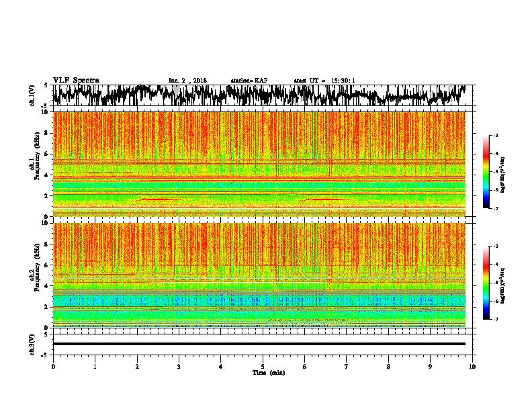Click ch.2 color bar log(PSD) unit label

click(x=503, y=286)
